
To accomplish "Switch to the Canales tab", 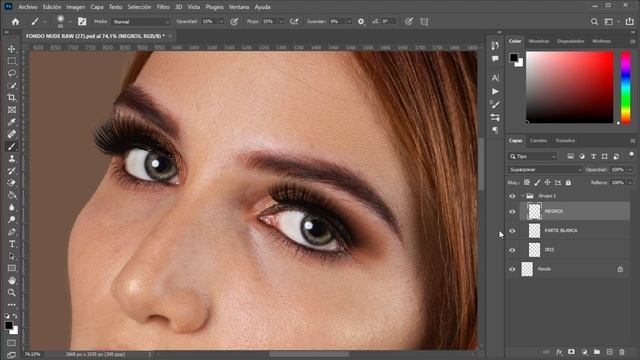I will point(538,140).
